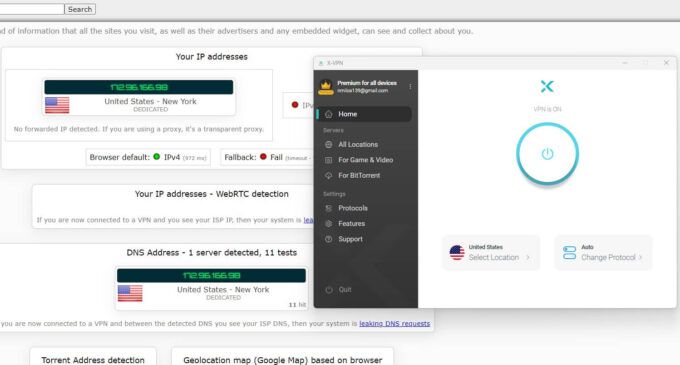The image size is (680, 365).
Task: Click the Support question-mark icon
Action: click(x=329, y=239)
